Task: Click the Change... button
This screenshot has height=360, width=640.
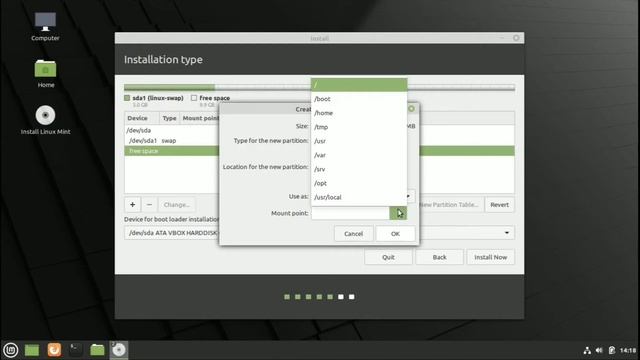Action: tap(176, 204)
